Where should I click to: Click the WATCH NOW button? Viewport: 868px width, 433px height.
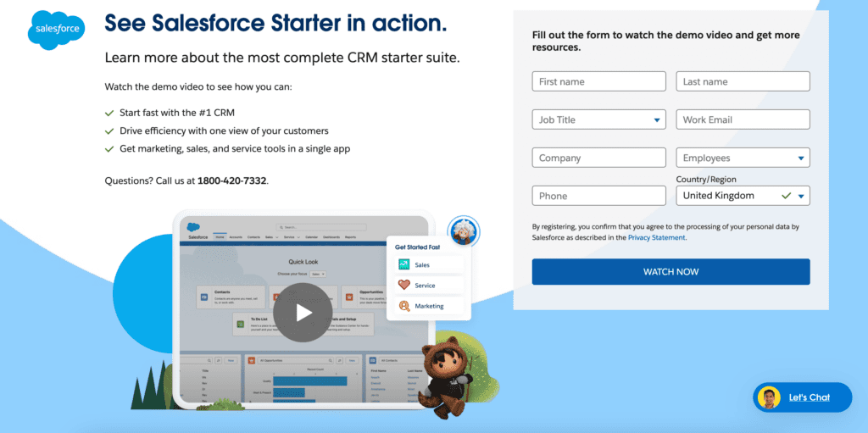[671, 272]
